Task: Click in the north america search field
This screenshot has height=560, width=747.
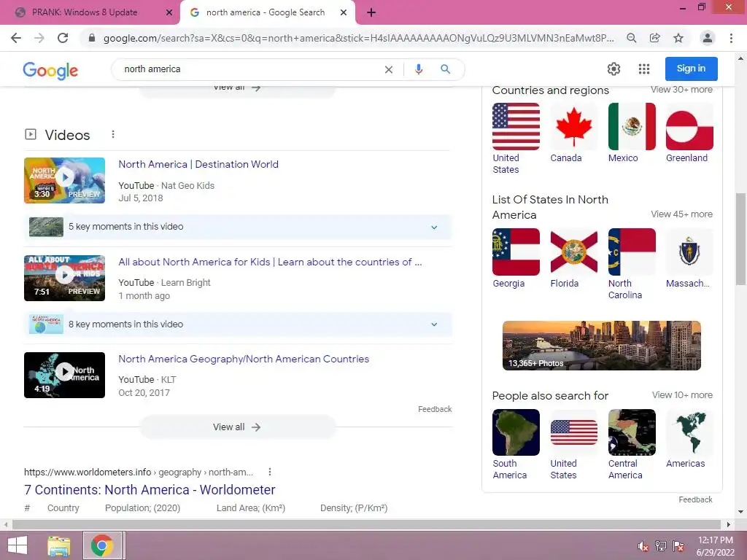Action: pyautogui.click(x=248, y=69)
